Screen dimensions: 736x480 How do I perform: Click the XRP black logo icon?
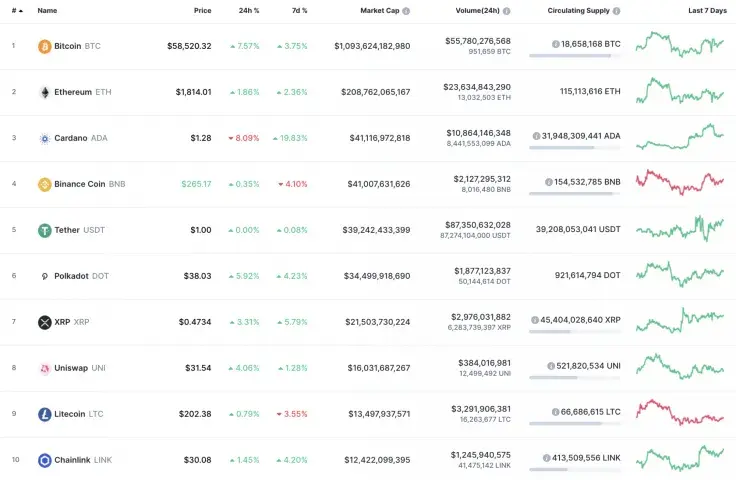click(44, 322)
